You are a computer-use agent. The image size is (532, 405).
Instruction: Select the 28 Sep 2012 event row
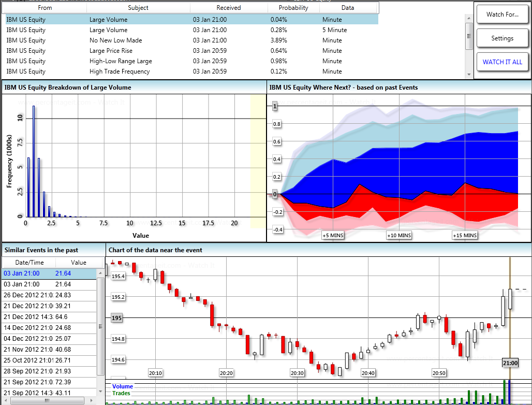[50, 371]
